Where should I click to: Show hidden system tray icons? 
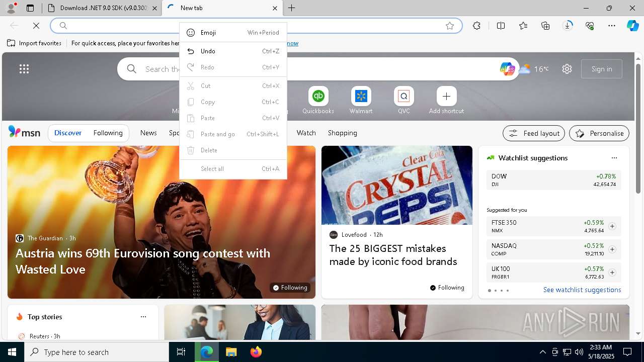542,352
